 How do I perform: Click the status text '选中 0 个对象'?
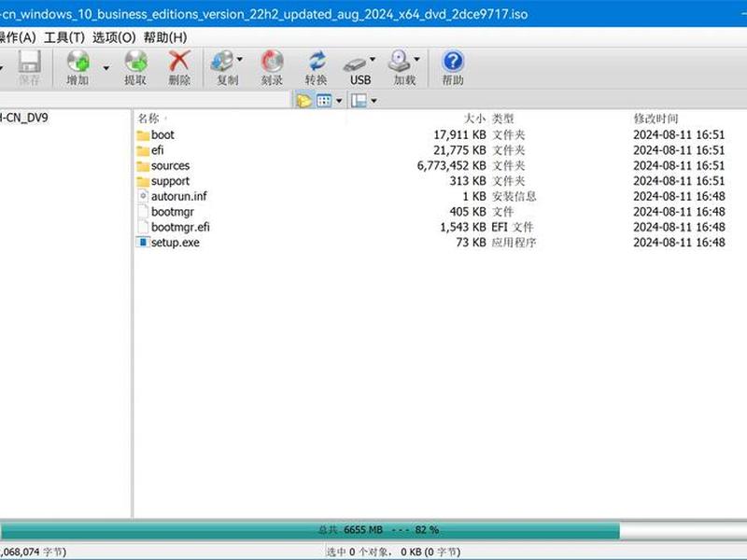click(x=359, y=552)
